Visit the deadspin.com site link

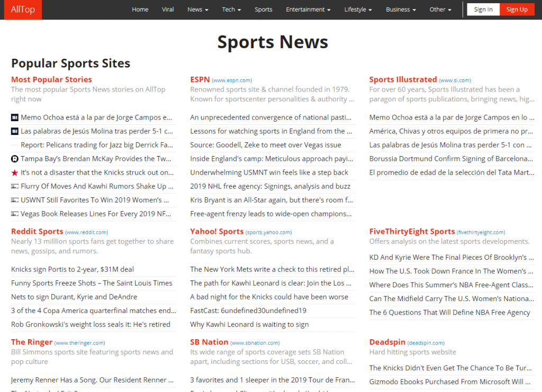pos(426,343)
